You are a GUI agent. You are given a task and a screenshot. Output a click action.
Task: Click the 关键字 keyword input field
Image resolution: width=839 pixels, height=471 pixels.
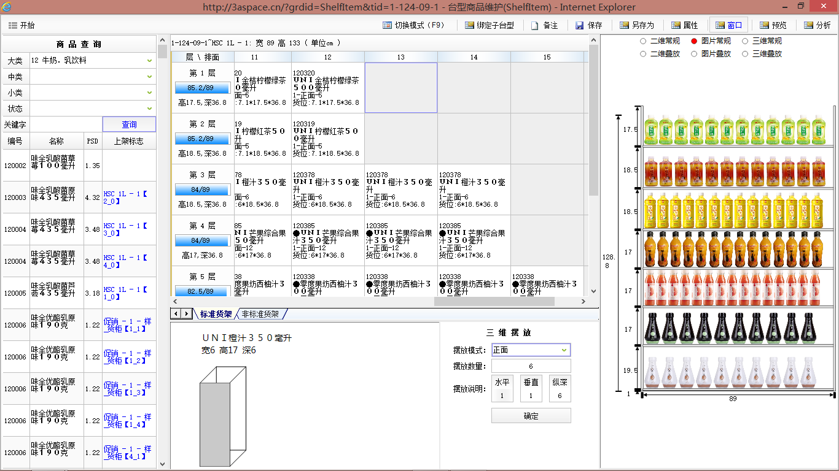65,125
